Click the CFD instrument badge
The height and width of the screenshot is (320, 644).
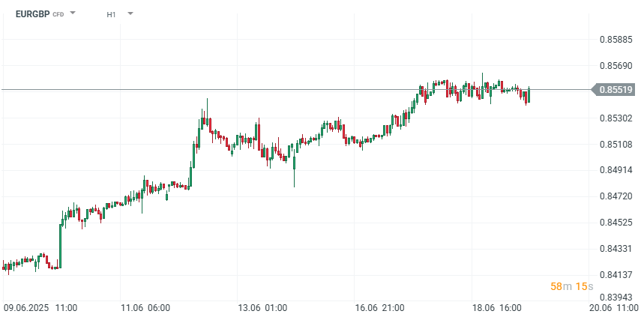pos(58,15)
